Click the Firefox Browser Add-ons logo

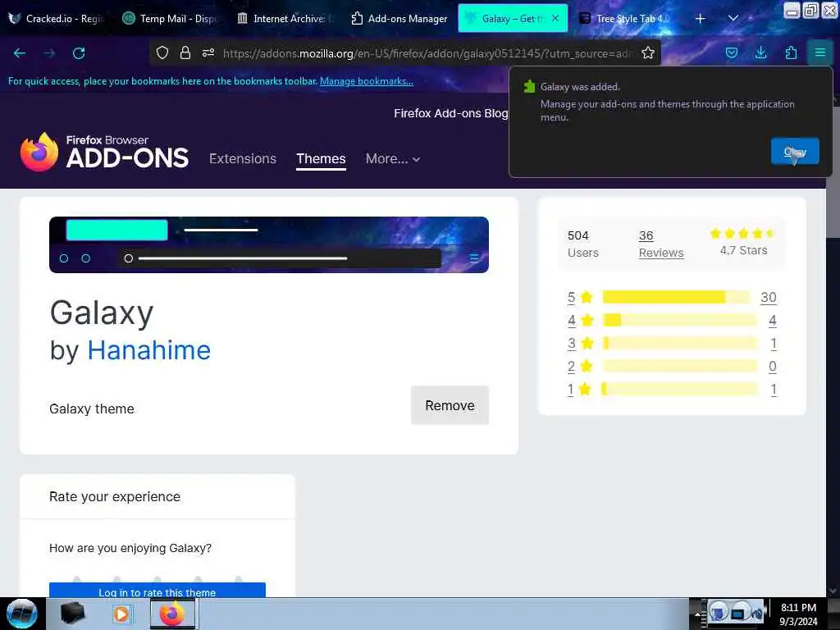point(104,152)
